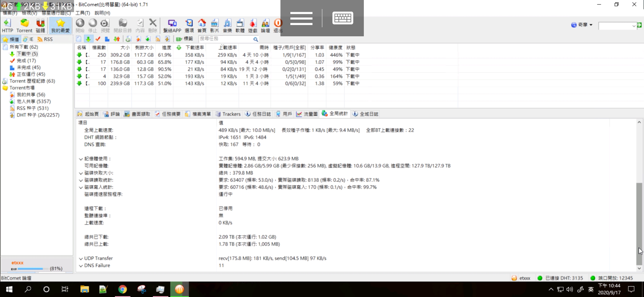644x297 pixels.
Task: Collapse the 磁碟快取大小 statistics row
Action: coord(81,173)
